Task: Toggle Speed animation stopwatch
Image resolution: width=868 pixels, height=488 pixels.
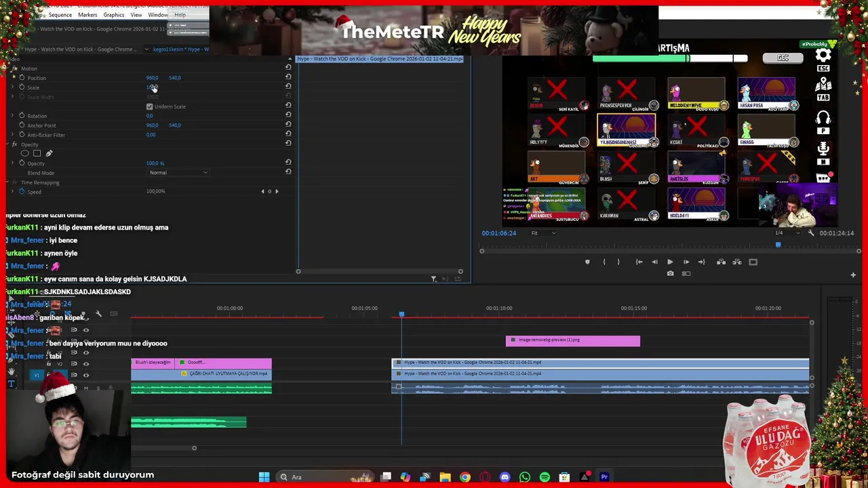Action: [x=22, y=192]
